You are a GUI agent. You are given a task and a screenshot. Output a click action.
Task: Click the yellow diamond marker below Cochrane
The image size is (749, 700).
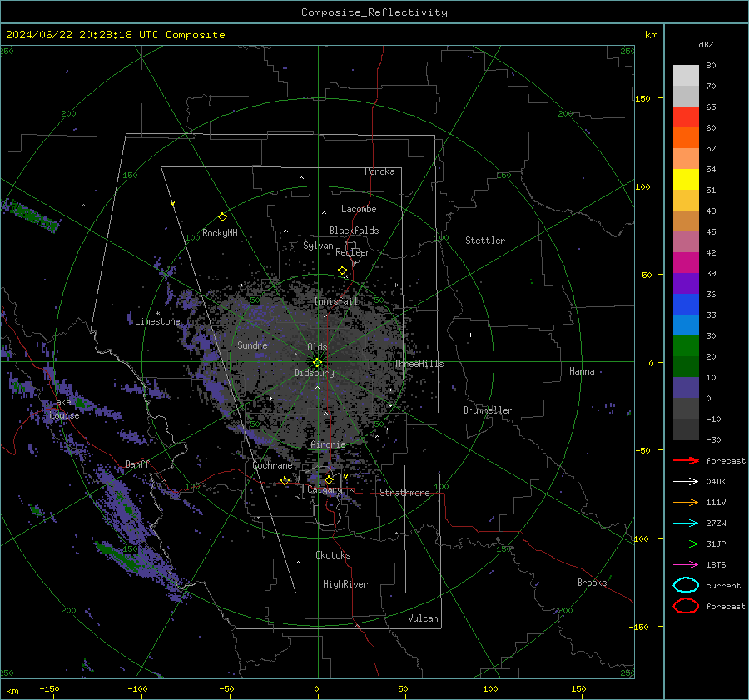click(x=285, y=480)
